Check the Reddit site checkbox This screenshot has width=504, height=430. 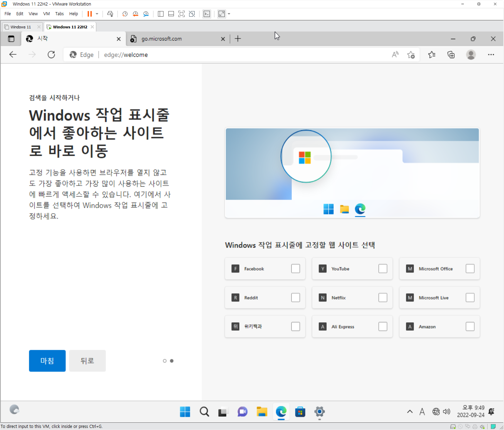point(295,297)
